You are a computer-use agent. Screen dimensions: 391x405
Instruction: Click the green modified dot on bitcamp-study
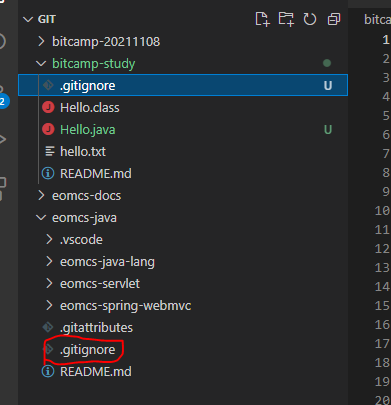coord(327,63)
